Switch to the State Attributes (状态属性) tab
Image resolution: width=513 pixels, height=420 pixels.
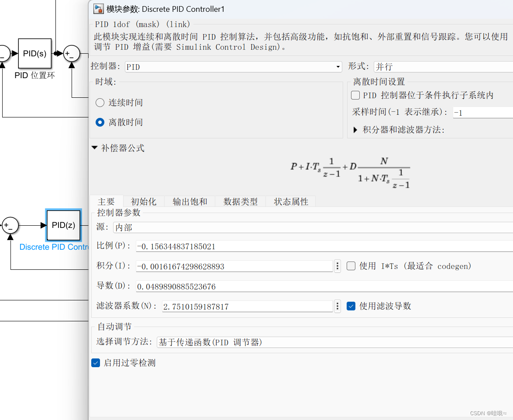[x=291, y=202]
